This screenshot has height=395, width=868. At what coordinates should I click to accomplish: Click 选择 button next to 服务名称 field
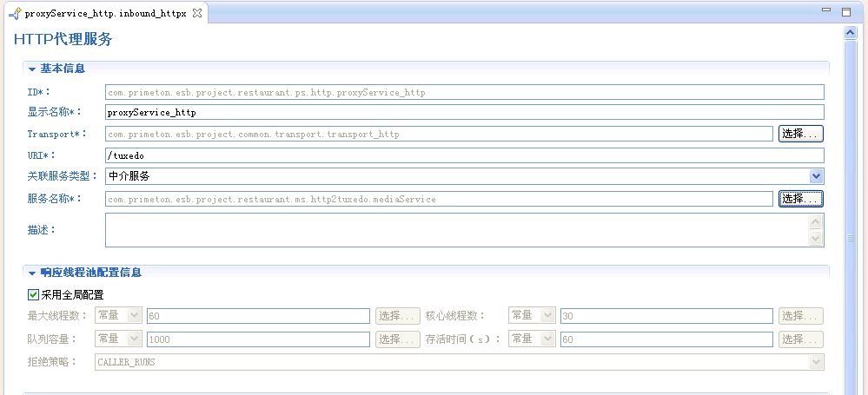799,199
